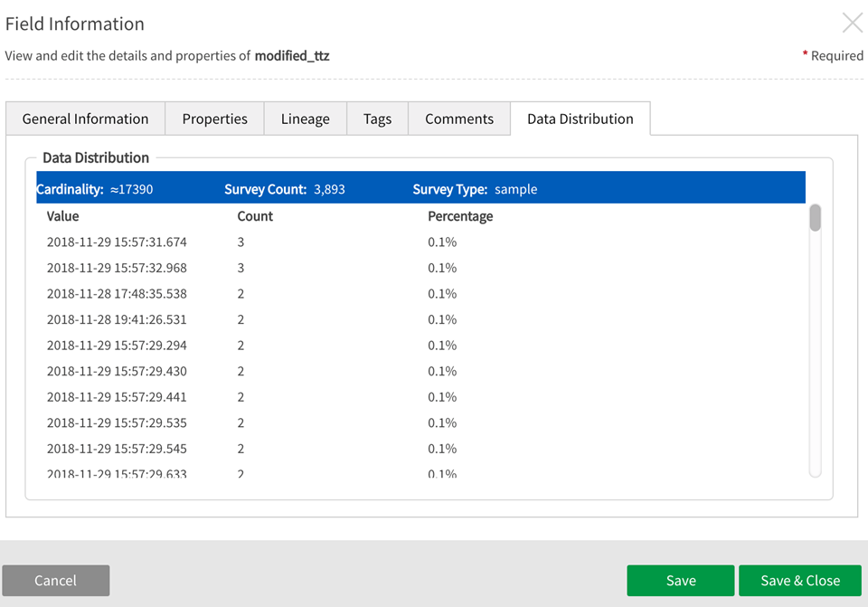
Task: Click the Cancel button
Action: click(x=55, y=581)
